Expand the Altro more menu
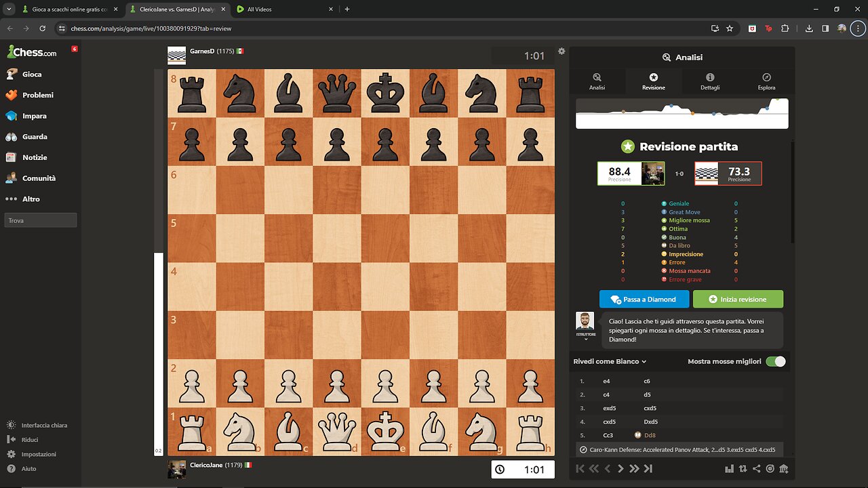 point(31,199)
